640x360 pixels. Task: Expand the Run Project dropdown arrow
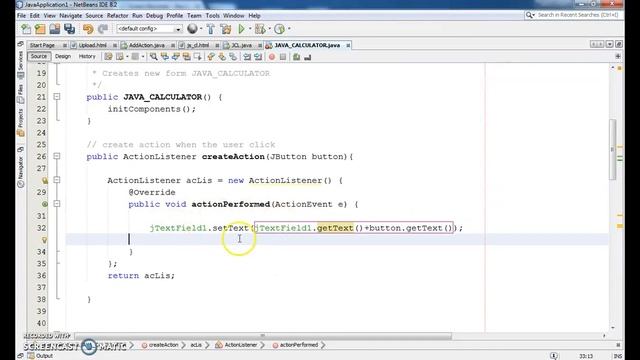click(x=250, y=29)
